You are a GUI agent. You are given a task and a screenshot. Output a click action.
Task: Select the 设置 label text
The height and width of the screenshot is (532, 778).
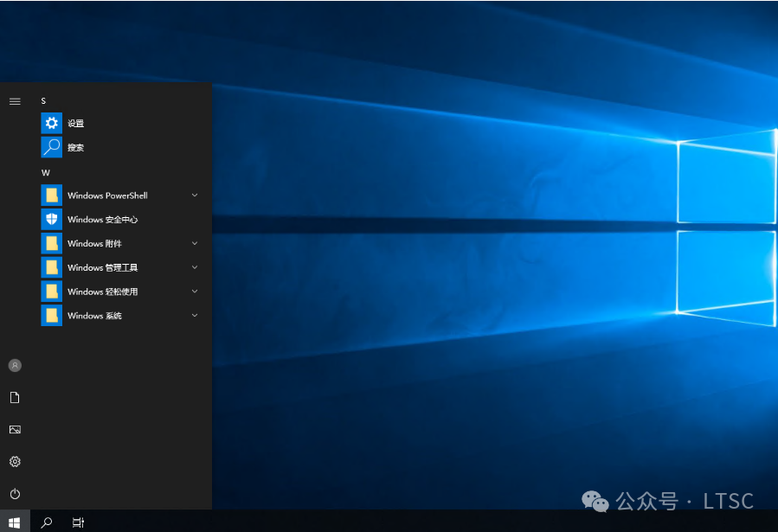76,124
